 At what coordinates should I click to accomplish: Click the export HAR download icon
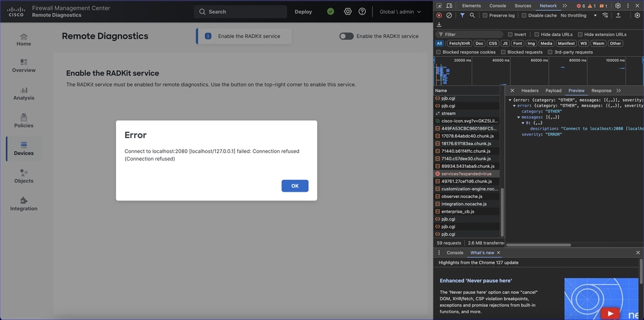439,25
